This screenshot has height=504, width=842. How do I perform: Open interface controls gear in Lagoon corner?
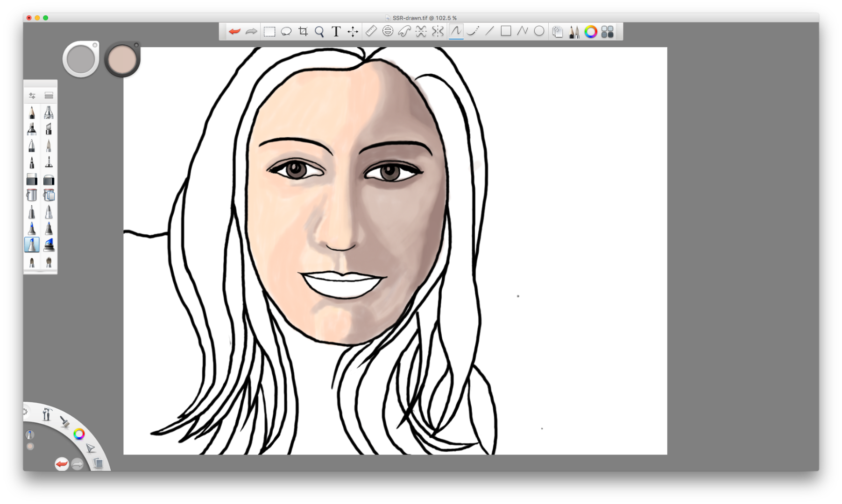pyautogui.click(x=25, y=412)
